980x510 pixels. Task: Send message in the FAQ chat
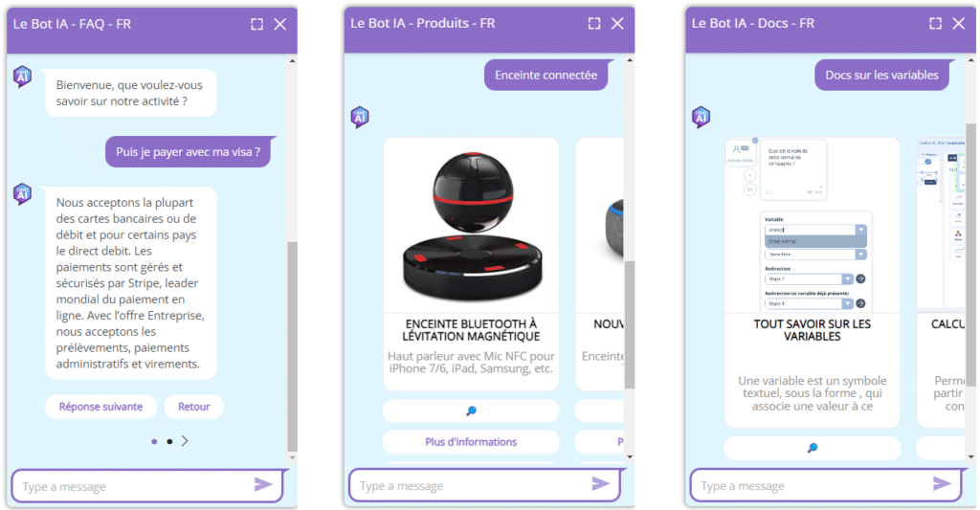263,484
